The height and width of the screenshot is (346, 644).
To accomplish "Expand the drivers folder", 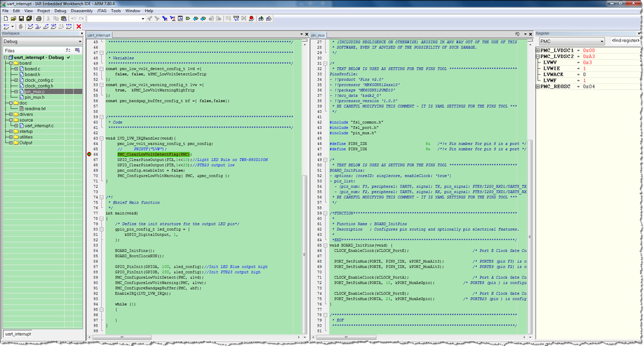I will 11,115.
